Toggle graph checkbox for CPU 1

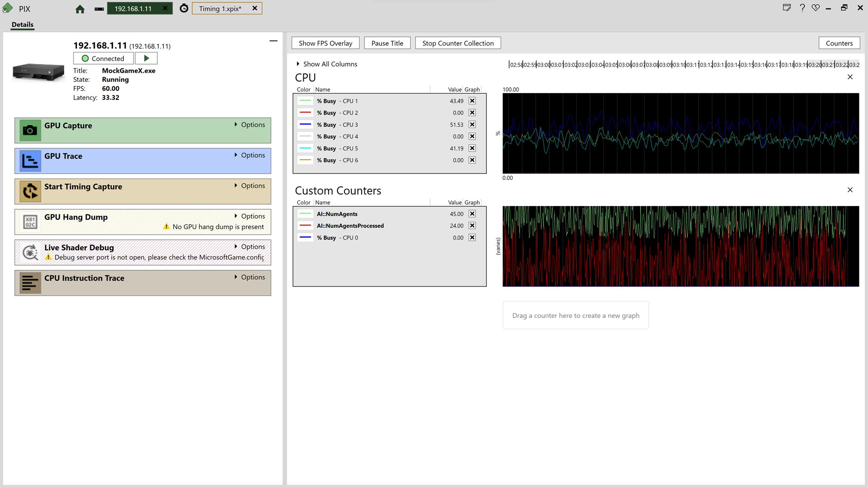click(x=472, y=101)
